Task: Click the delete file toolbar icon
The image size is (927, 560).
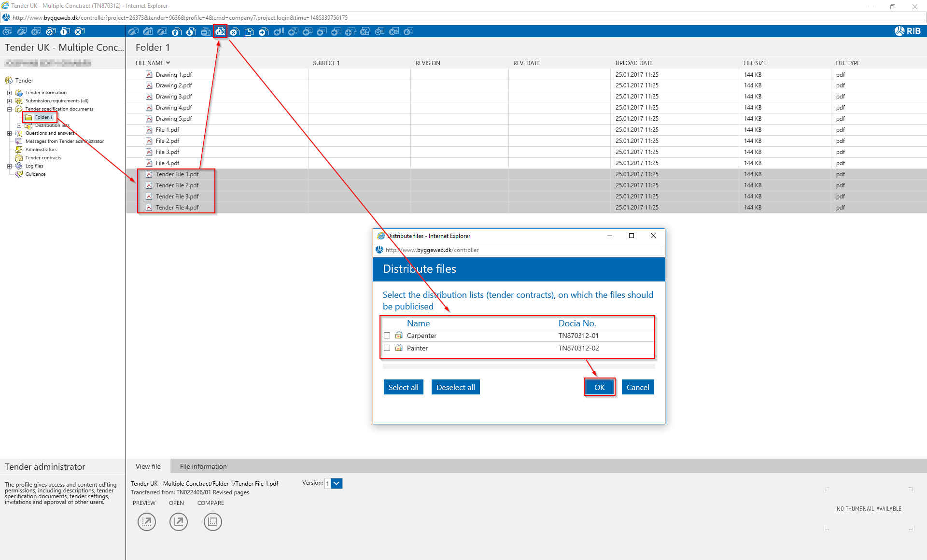Action: (235, 31)
